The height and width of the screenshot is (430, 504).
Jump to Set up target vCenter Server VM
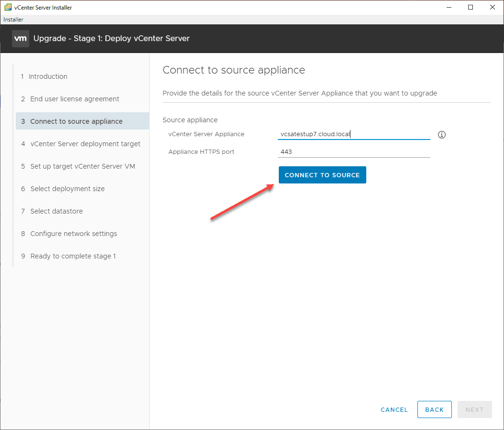click(x=83, y=166)
